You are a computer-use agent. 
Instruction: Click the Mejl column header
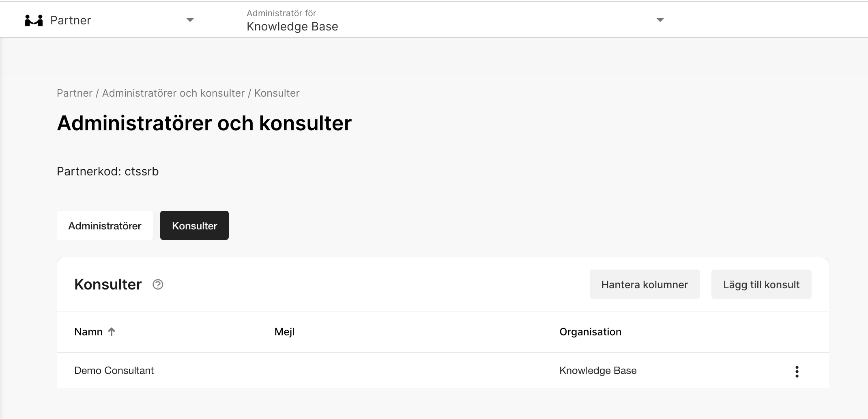coord(284,332)
